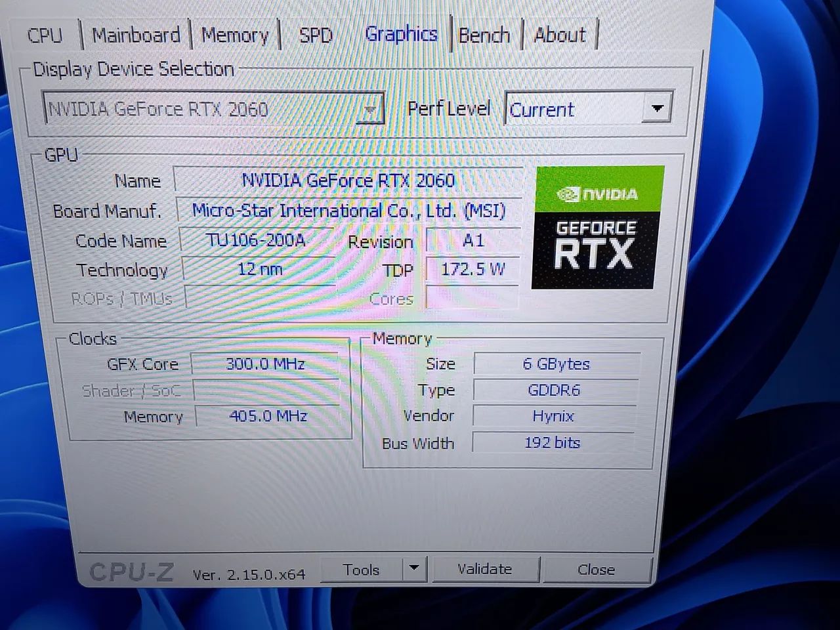Open the Perf Level dropdown
The image size is (840, 630).
[657, 109]
